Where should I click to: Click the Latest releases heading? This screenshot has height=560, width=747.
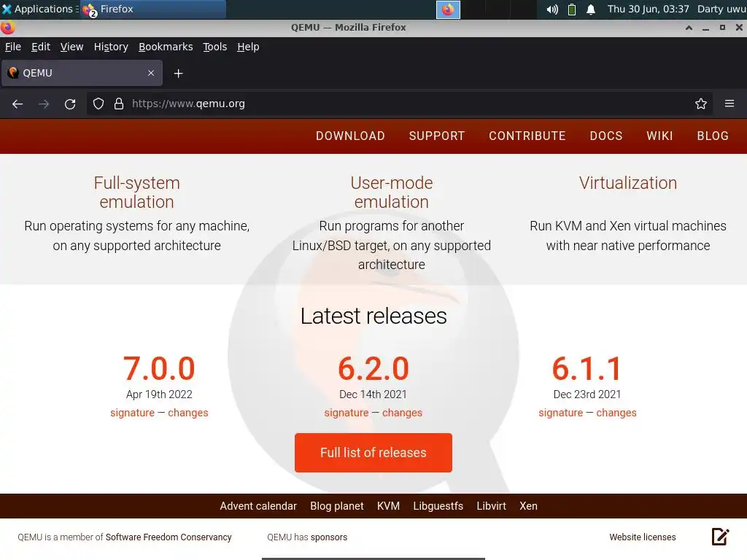(373, 316)
